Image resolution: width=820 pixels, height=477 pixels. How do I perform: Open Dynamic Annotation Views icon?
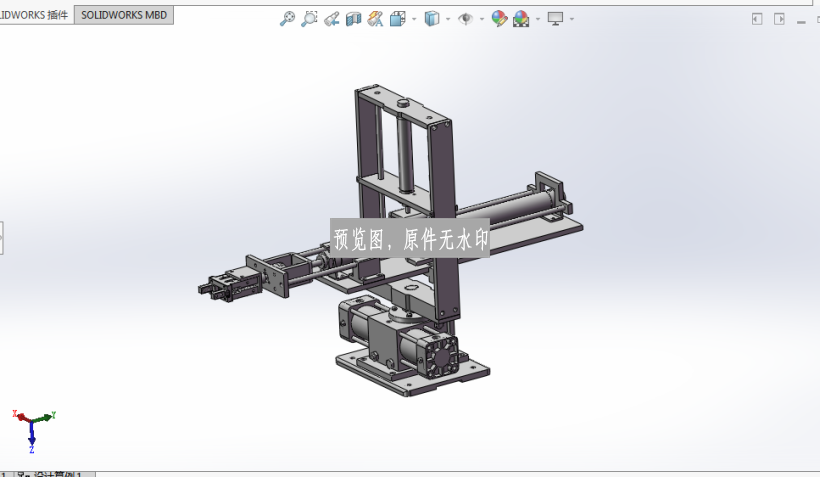pos(375,19)
